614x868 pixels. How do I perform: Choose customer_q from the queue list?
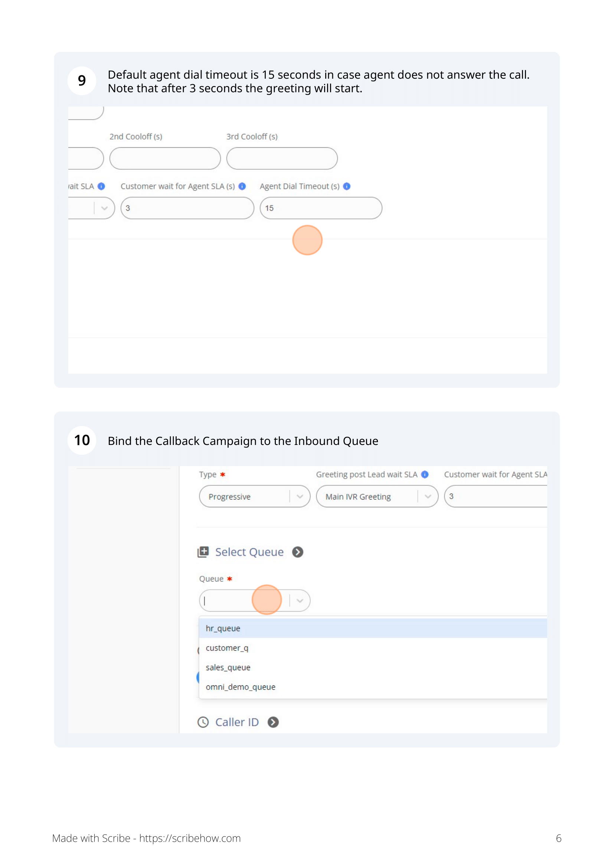point(373,648)
